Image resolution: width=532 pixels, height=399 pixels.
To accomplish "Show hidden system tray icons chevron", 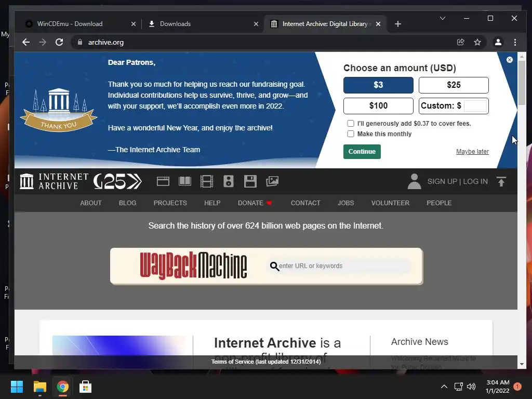I will (x=444, y=387).
